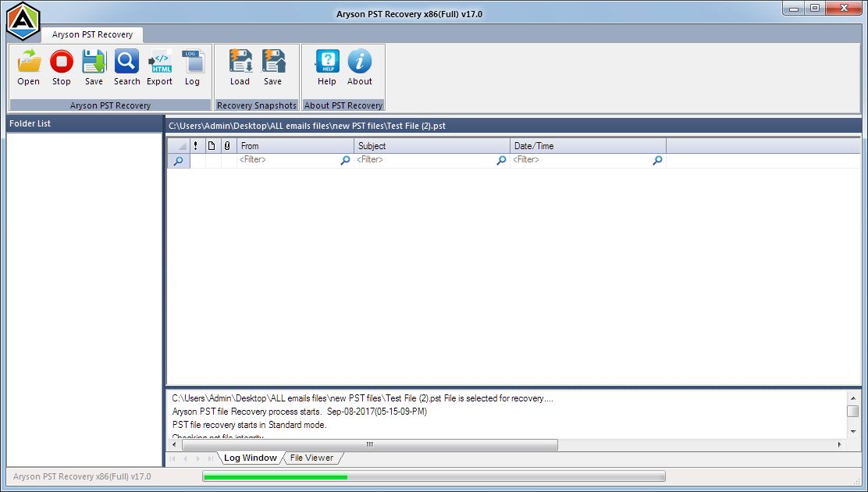Click the log horizontal scrollbar thumb

click(370, 445)
